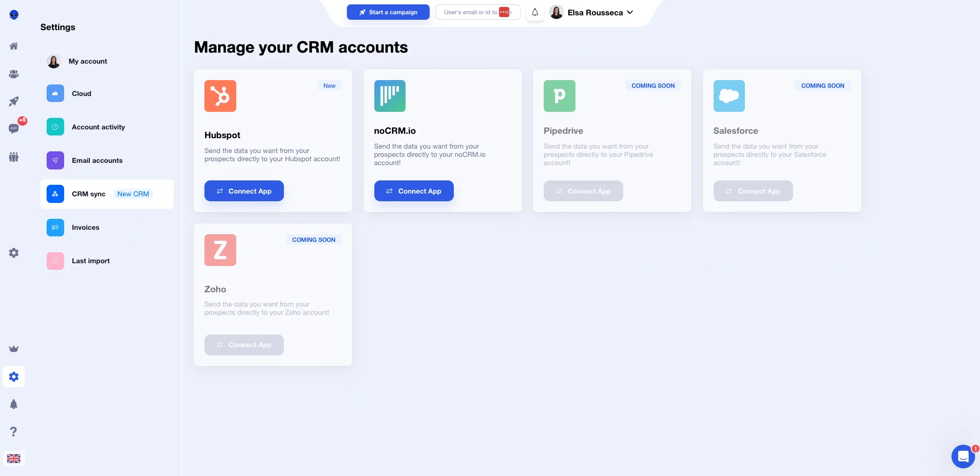980x476 pixels.
Task: Open the crown premium icon in sidebar
Action: tap(14, 349)
